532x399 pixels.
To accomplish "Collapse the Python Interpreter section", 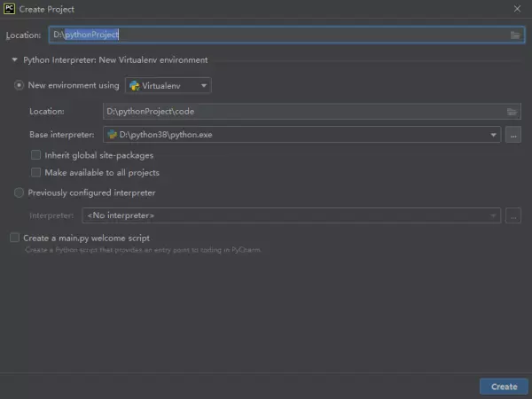I will [x=14, y=60].
